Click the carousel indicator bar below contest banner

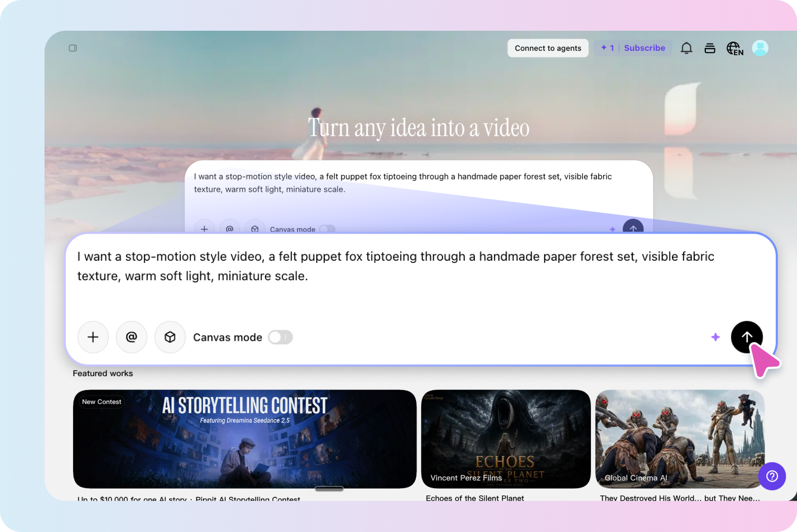[x=329, y=489]
